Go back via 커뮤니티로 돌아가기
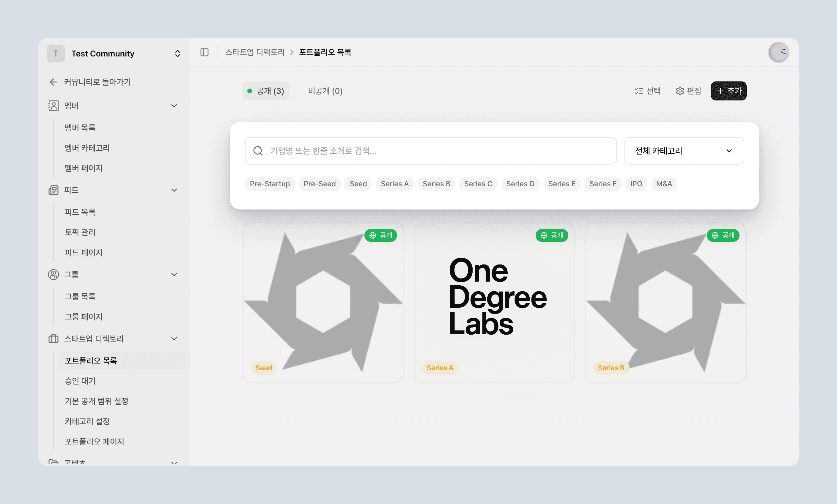Viewport: 837px width, 504px height. (97, 82)
